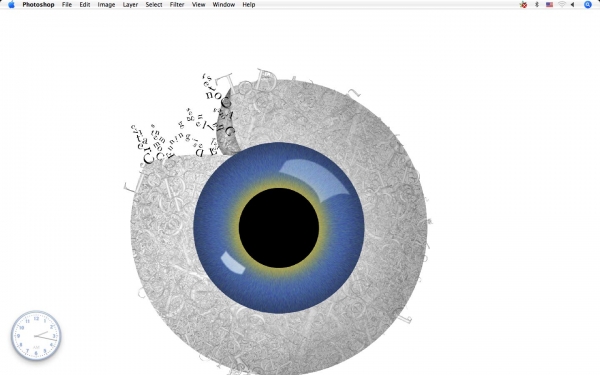
Task: Open the US flag input menu
Action: click(549, 5)
